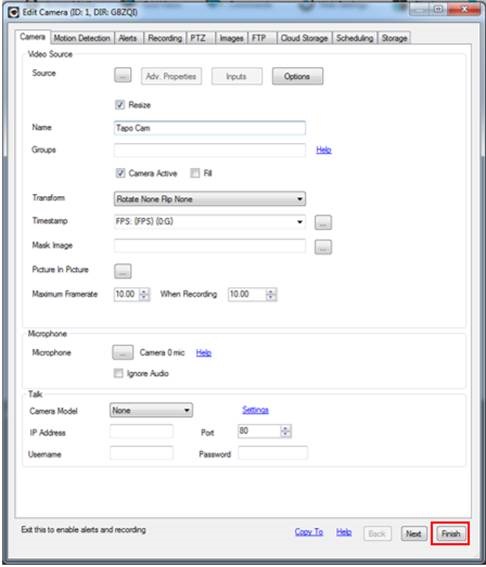Increase Maximum Framerate with the up arrow
The image size is (486, 567).
coord(144,291)
